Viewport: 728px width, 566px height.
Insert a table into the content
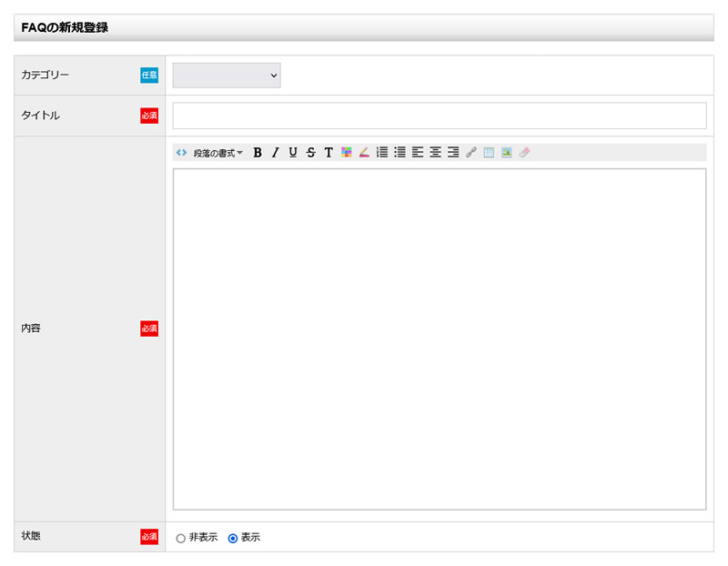[x=489, y=152]
